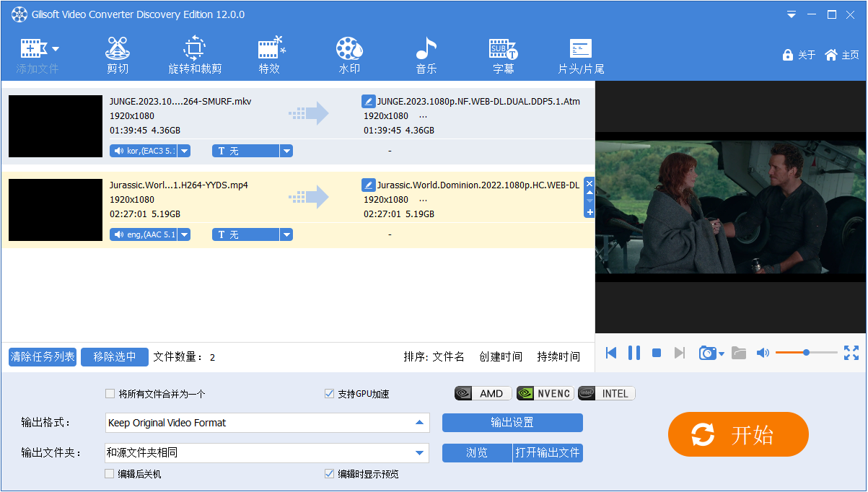Open Add File dropdown arrow
The image size is (868, 492).
pos(56,49)
